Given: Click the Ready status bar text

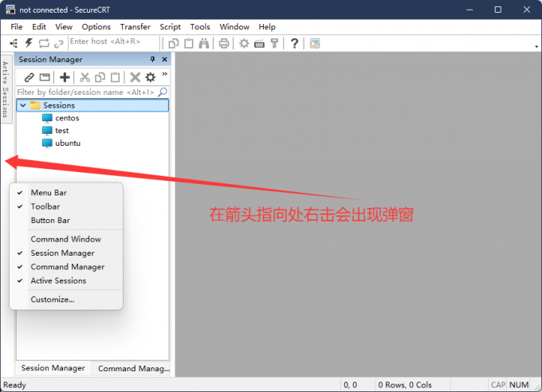Looking at the screenshot, I should [15, 385].
